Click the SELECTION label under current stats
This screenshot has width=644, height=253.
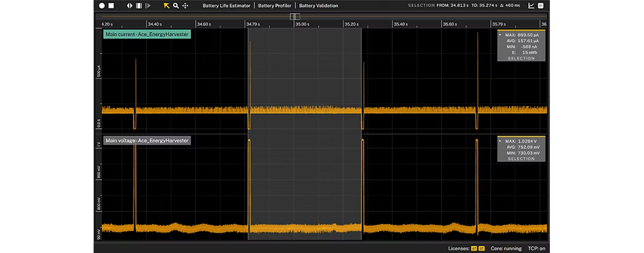coord(521,58)
